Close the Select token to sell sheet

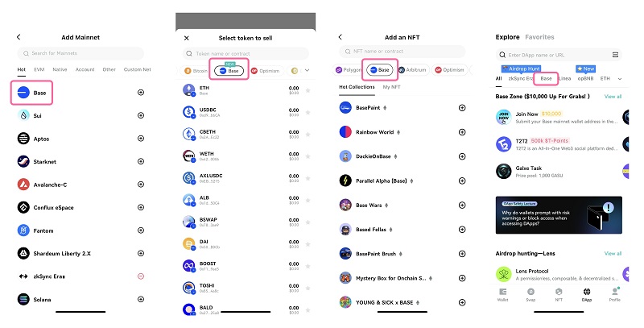[x=187, y=38]
